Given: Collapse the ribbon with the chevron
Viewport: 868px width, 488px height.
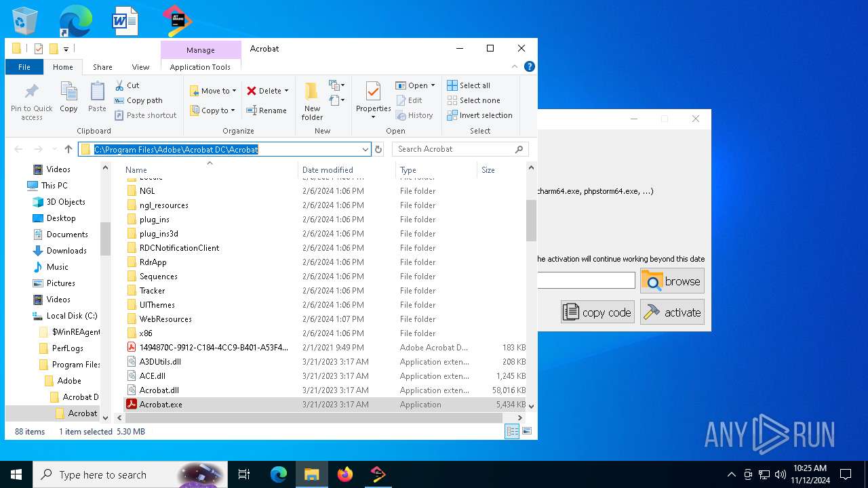Looking at the screenshot, I should [x=515, y=66].
